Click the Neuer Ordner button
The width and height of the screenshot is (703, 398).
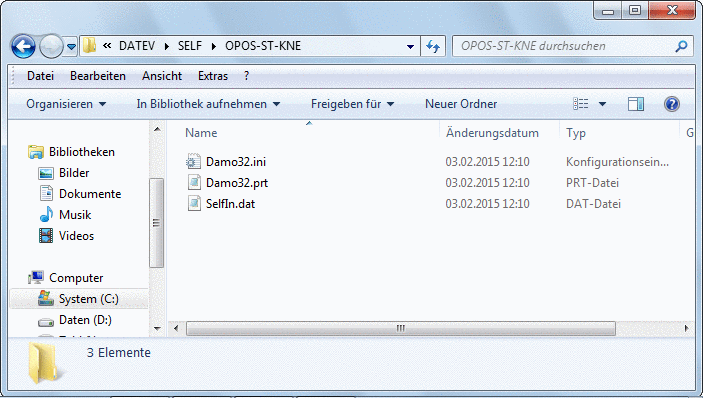point(461,104)
